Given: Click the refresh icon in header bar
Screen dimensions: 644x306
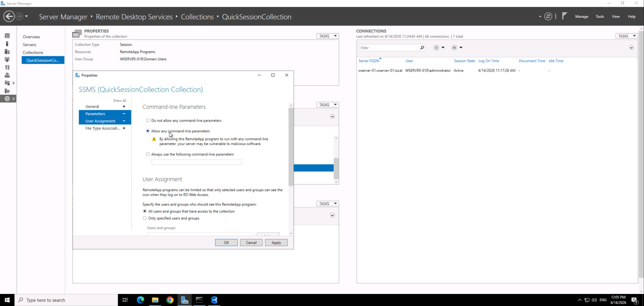Looking at the screenshot, I should pyautogui.click(x=548, y=16).
